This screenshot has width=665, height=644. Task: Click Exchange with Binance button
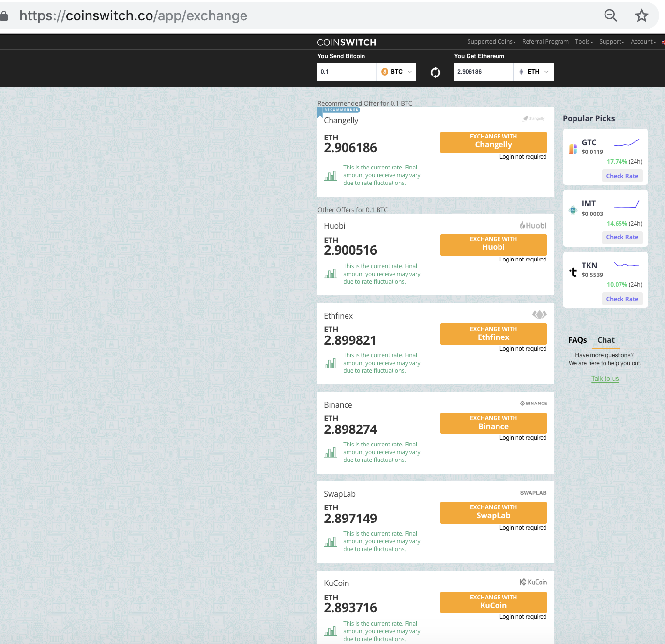click(x=494, y=423)
